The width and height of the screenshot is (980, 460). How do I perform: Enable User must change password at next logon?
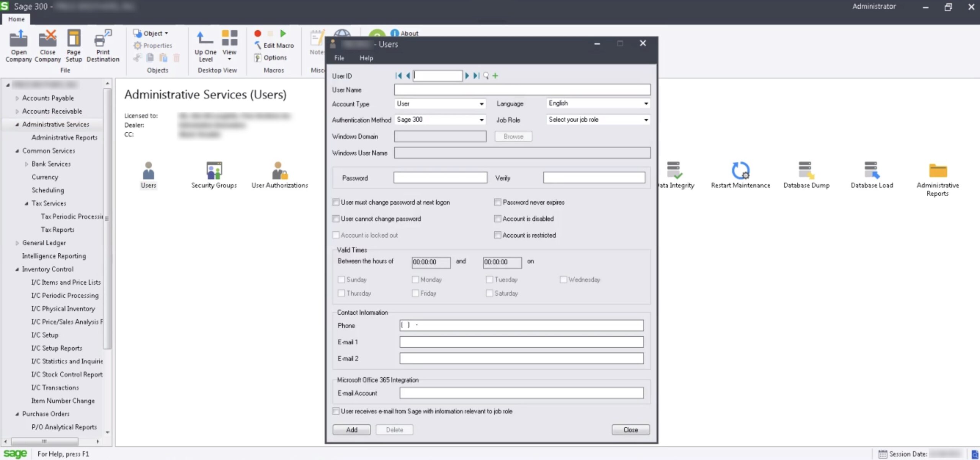point(336,202)
